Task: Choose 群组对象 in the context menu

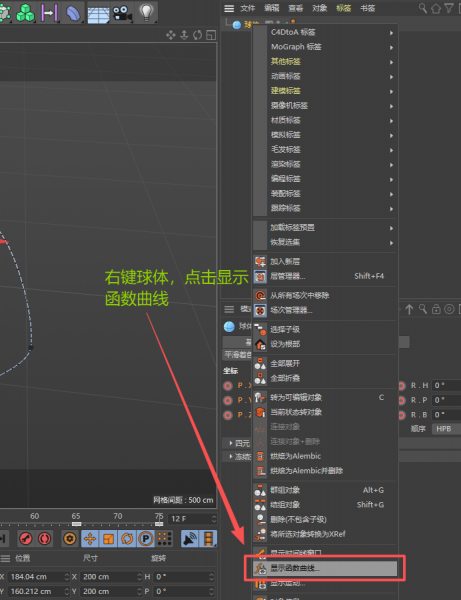Action: coord(325,490)
